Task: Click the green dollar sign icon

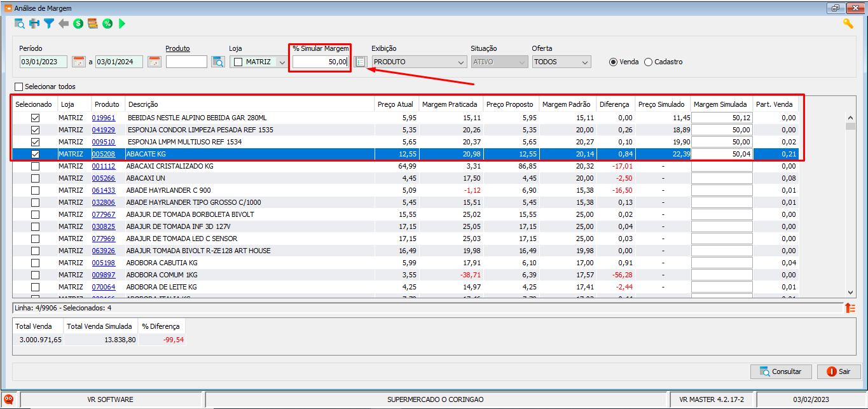Action: [78, 24]
